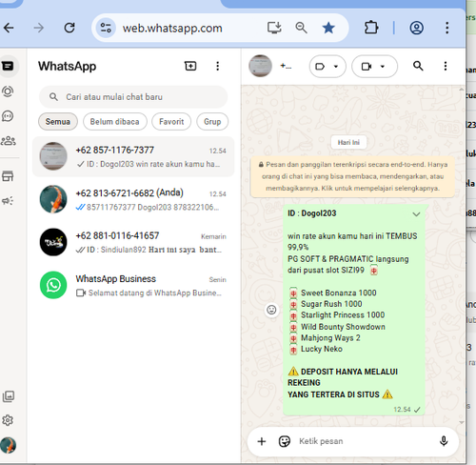Expand the message options chevron on 'ID : Dogol203'
476x465 pixels.
416,214
